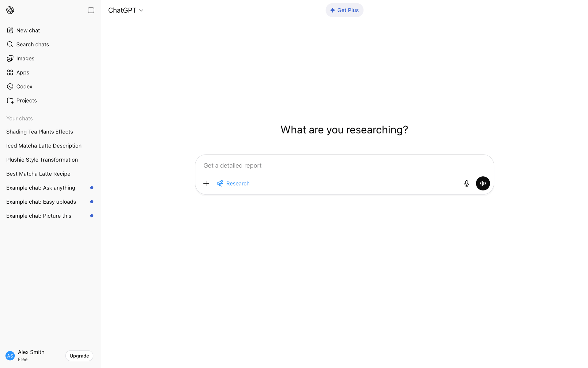Start voice mode with the waveform button
588x368 pixels.
(483, 183)
